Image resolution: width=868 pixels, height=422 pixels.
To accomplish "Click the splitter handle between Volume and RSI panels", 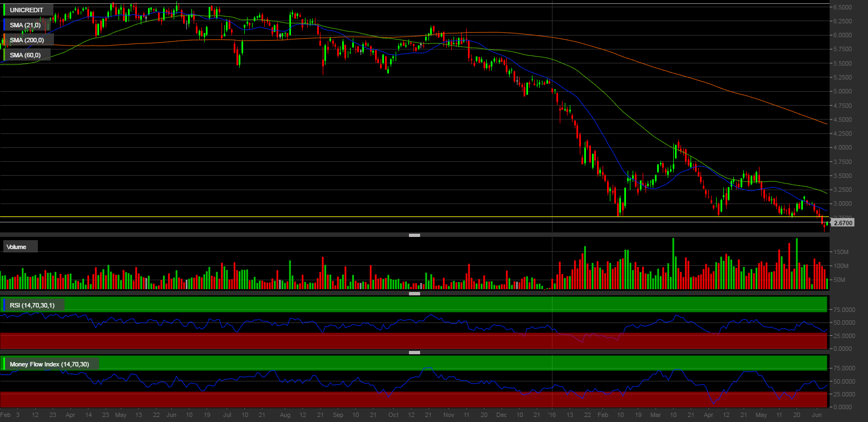I will 415,293.
